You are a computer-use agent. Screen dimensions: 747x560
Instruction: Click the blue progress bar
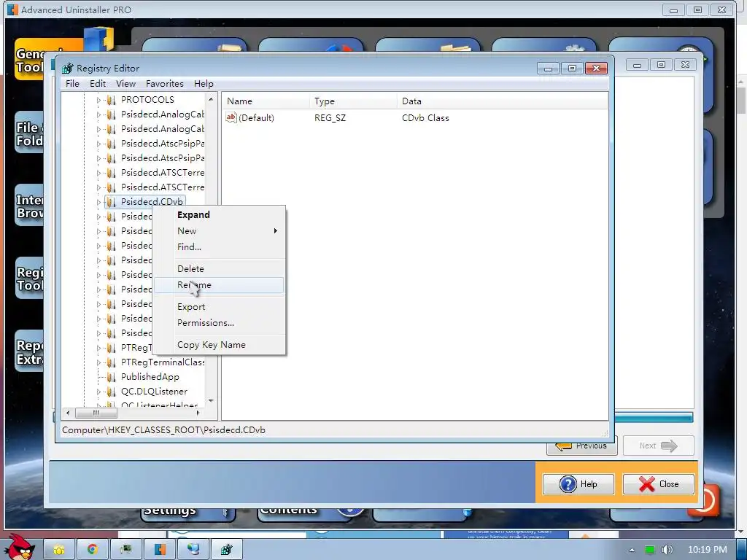click(654, 418)
